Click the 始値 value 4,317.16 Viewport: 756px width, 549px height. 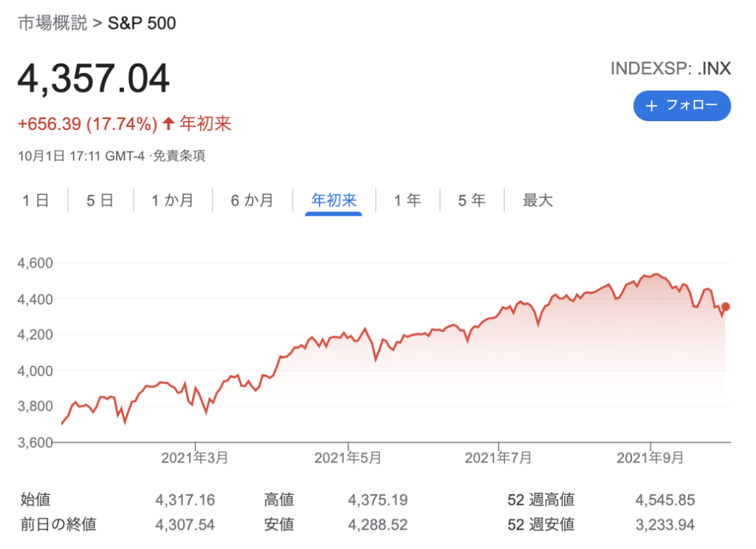coord(185,499)
